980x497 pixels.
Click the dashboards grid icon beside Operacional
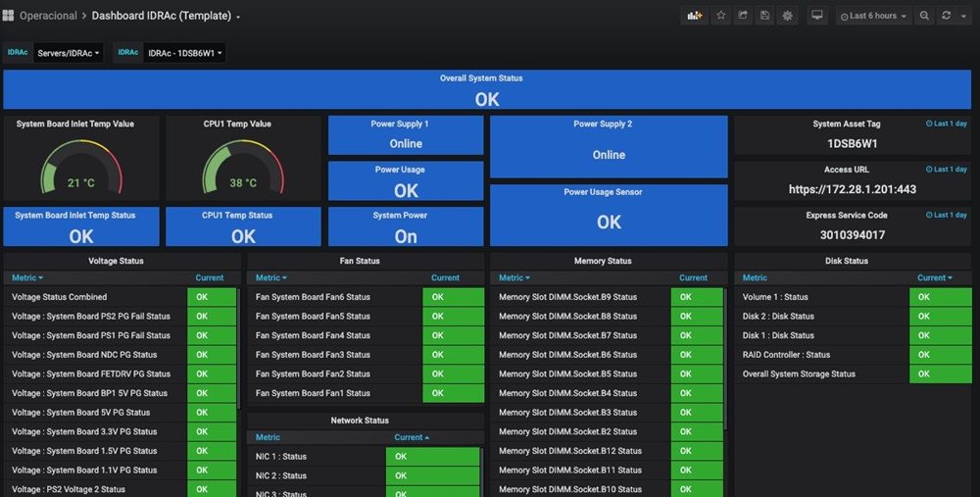tap(9, 16)
